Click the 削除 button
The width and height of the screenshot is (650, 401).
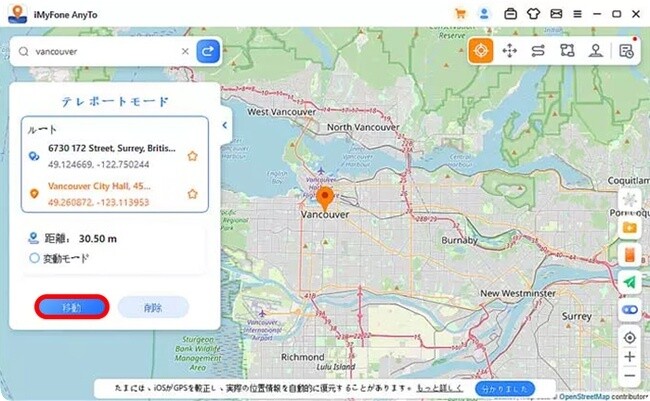point(153,307)
